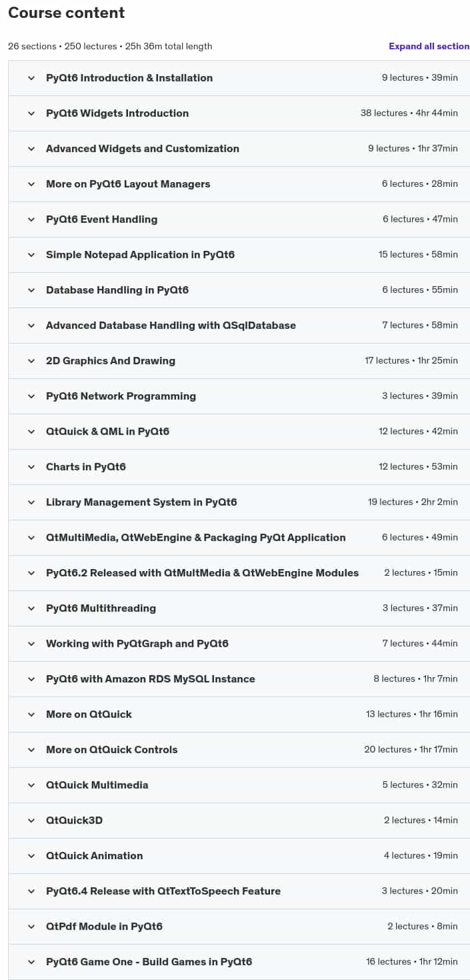Expand chevron for QtQuick Animation
This screenshot has width=470, height=980.
click(31, 856)
